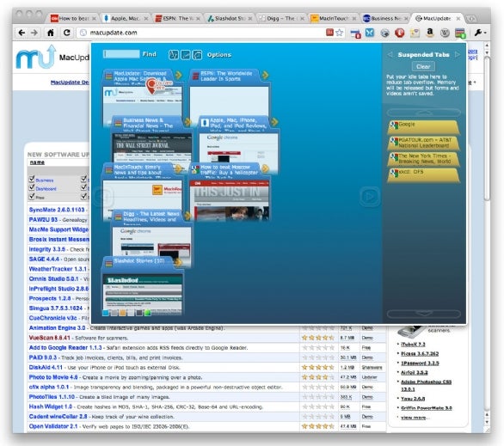Viewport: 504px width, 446px height.
Task: Open the yellow notes extension icon
Action: [x=415, y=33]
